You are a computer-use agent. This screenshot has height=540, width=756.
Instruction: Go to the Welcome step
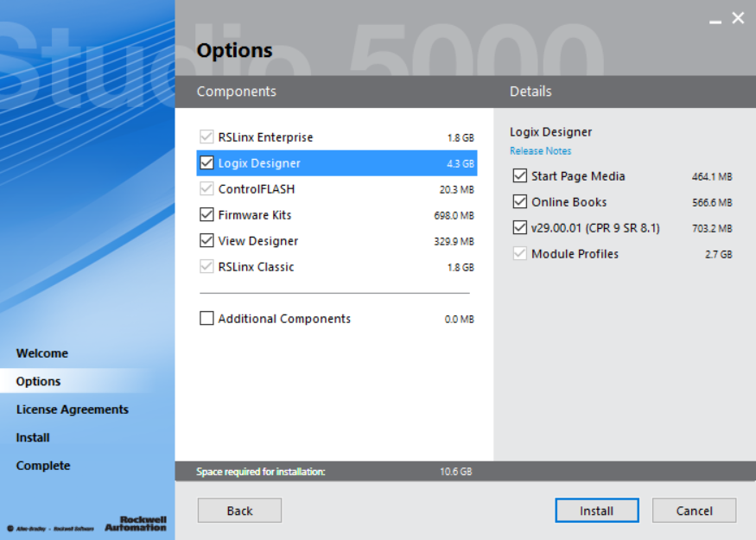[42, 353]
